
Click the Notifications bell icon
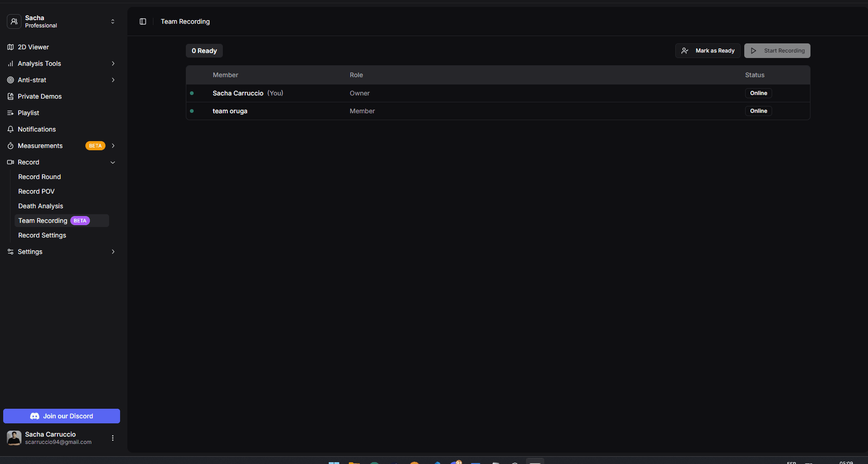click(x=11, y=129)
